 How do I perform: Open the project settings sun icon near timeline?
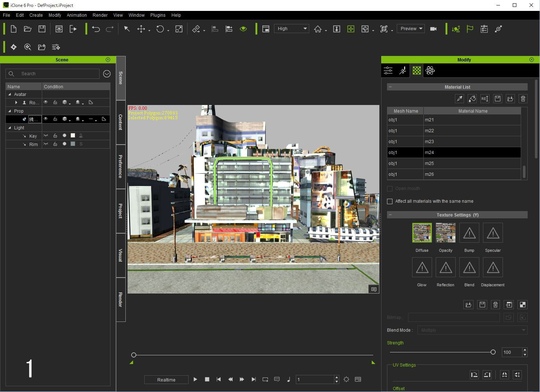346,380
